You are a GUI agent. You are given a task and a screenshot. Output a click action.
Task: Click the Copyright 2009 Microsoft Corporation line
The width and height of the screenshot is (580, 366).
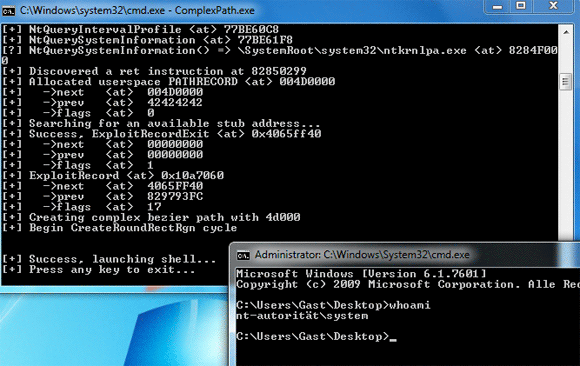408,284
